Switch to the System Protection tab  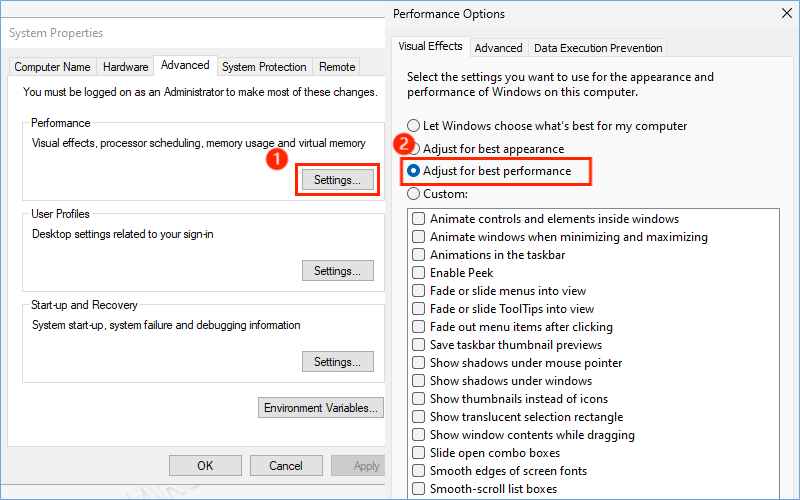click(264, 67)
